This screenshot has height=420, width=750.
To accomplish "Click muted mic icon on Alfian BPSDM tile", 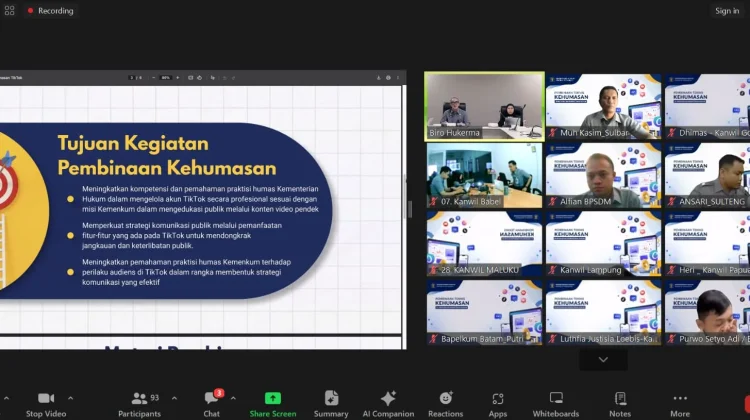I will point(552,201).
